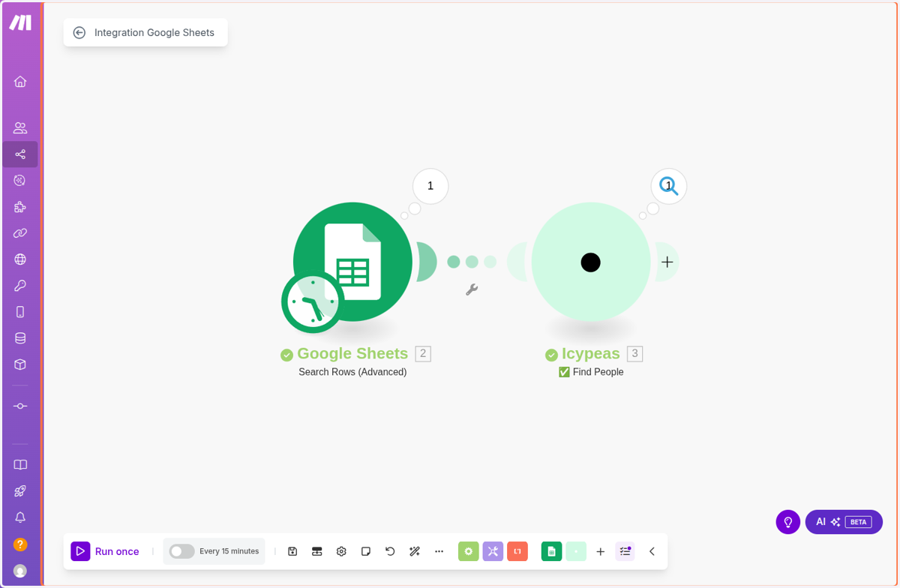
Task: Open the clock schedule on the Google Sheets module
Action: pyautogui.click(x=312, y=302)
